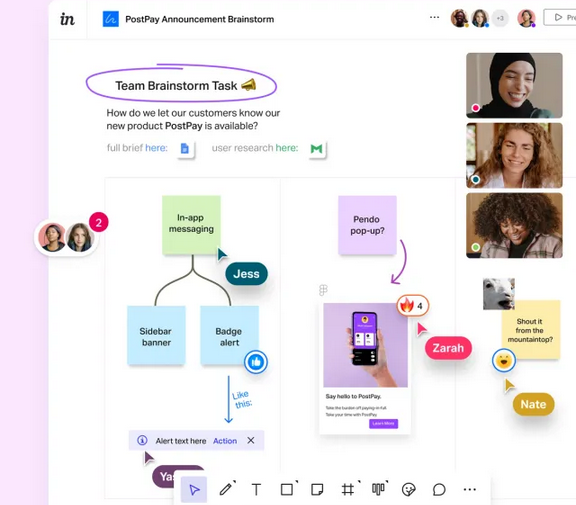Click the info icon in alert bar
Viewport: 576px width, 505px height.
pos(142,440)
